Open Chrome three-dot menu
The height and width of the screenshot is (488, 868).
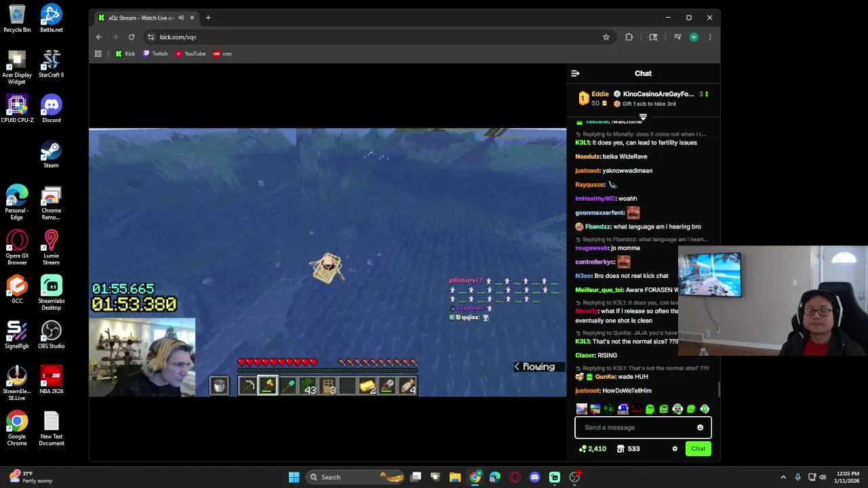coord(710,37)
